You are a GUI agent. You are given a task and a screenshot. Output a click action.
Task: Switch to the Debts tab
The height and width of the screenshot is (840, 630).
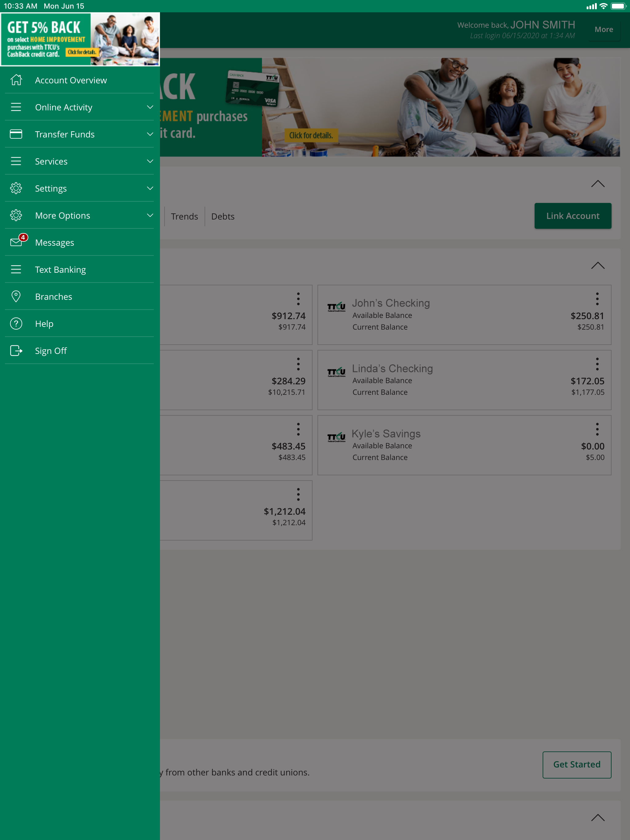(223, 216)
